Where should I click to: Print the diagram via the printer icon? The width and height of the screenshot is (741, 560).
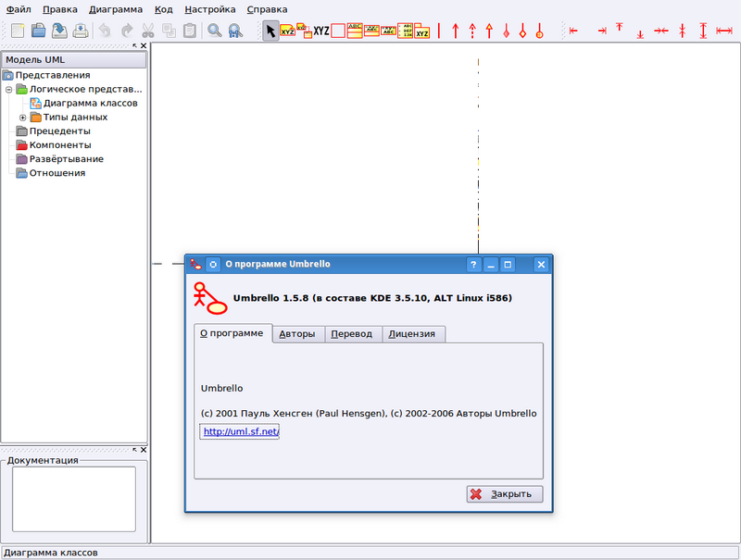(x=81, y=31)
